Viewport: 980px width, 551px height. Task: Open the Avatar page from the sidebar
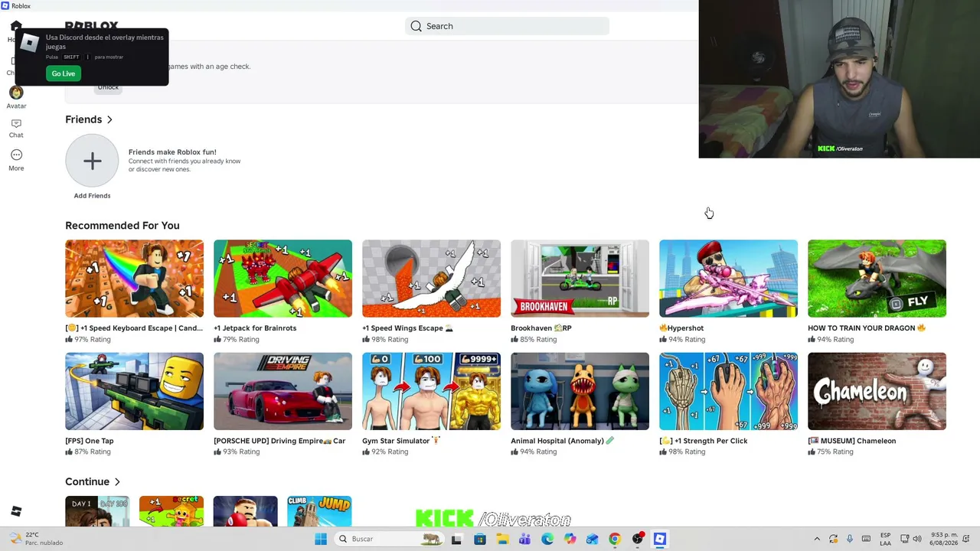pos(16,96)
